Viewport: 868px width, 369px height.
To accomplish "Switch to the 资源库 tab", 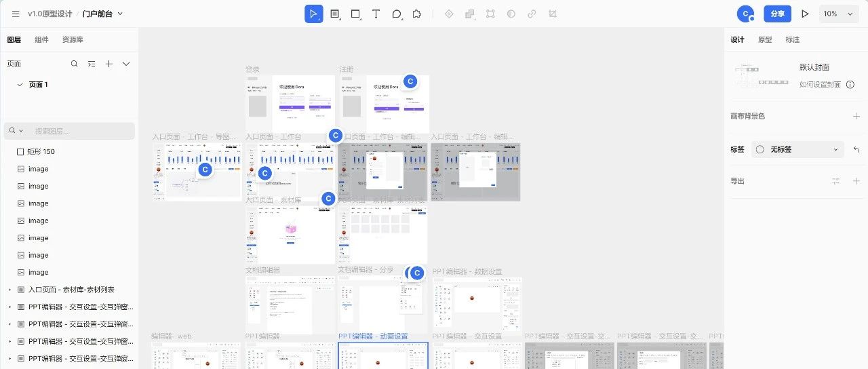I will click(73, 40).
